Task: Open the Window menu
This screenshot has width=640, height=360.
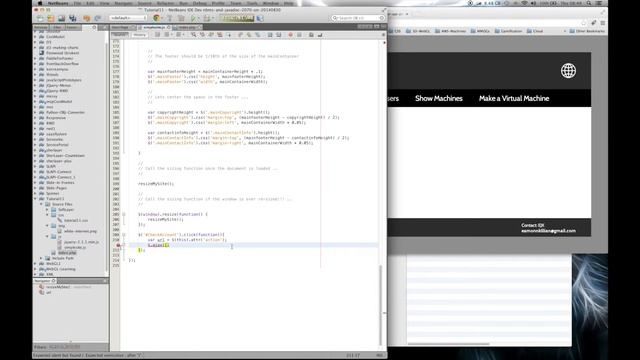Action: (x=271, y=3)
